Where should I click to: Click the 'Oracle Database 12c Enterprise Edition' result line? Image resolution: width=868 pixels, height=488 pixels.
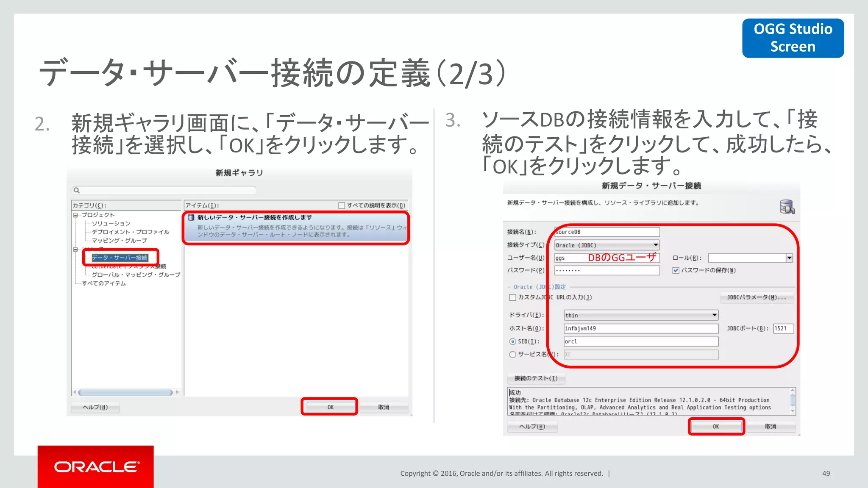tap(639, 400)
